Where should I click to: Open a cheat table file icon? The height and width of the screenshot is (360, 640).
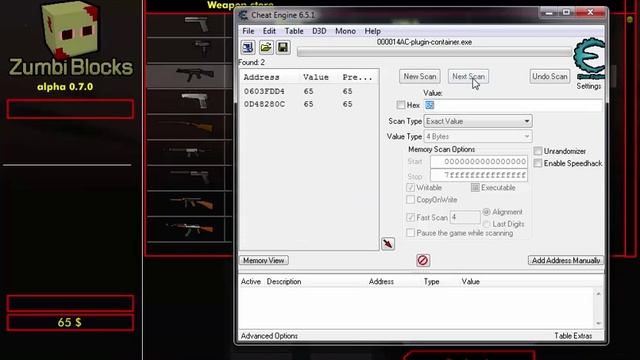(x=266, y=47)
